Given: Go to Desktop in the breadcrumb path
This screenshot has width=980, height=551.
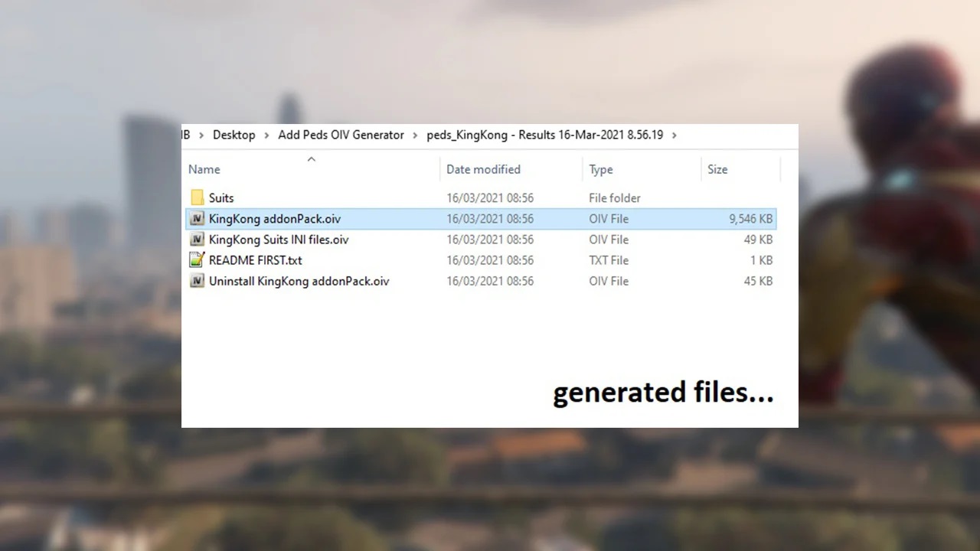Looking at the screenshot, I should click(234, 135).
